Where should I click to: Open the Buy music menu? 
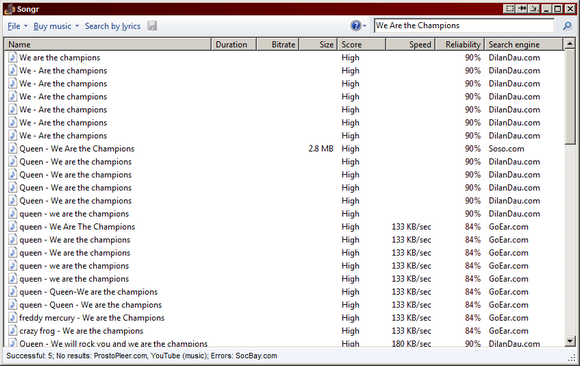click(x=52, y=26)
